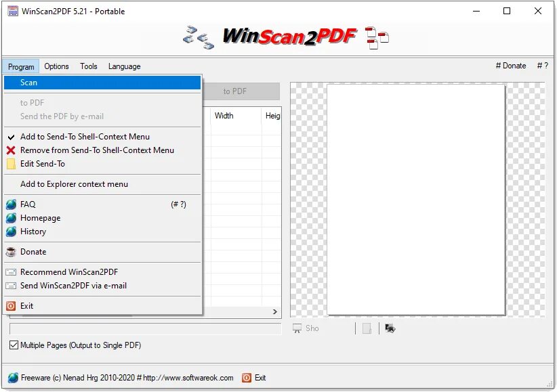Open the Program menu

(21, 66)
